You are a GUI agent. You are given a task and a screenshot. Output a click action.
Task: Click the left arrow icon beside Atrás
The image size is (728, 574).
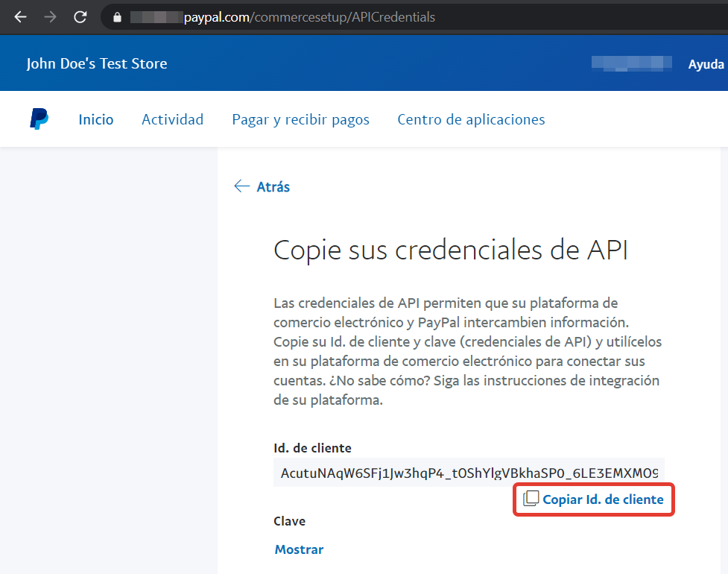pos(241,186)
